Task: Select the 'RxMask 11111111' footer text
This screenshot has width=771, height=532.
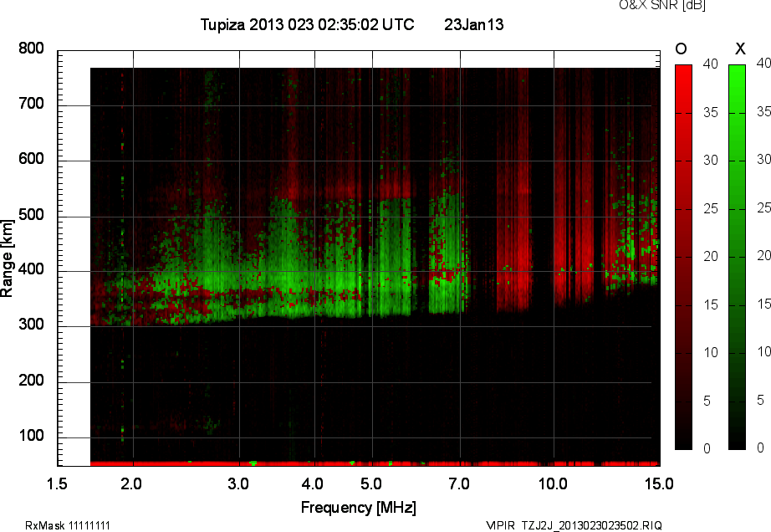Action: 68,525
